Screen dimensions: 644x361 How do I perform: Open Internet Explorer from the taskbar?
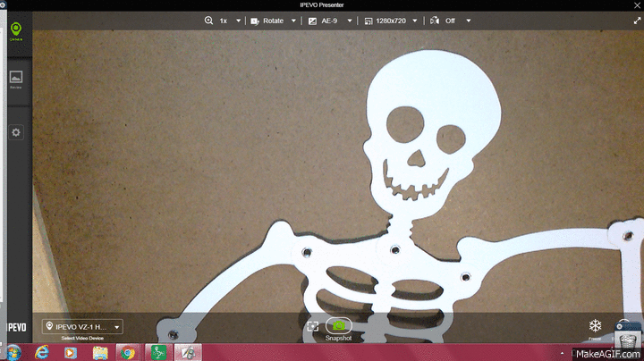point(41,352)
